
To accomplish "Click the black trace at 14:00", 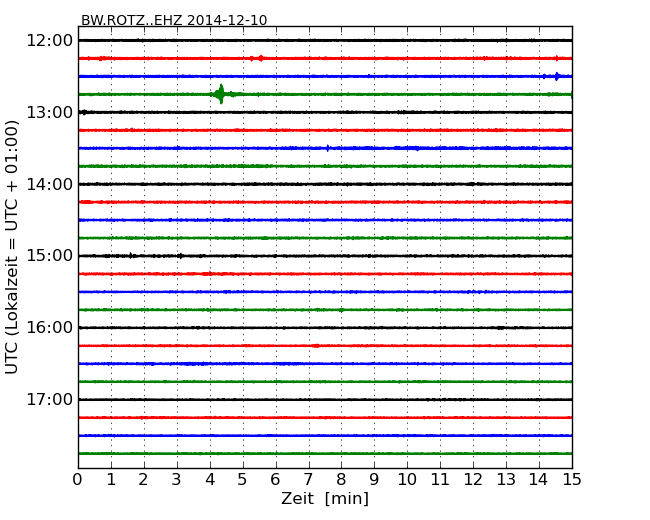I will point(325,184).
